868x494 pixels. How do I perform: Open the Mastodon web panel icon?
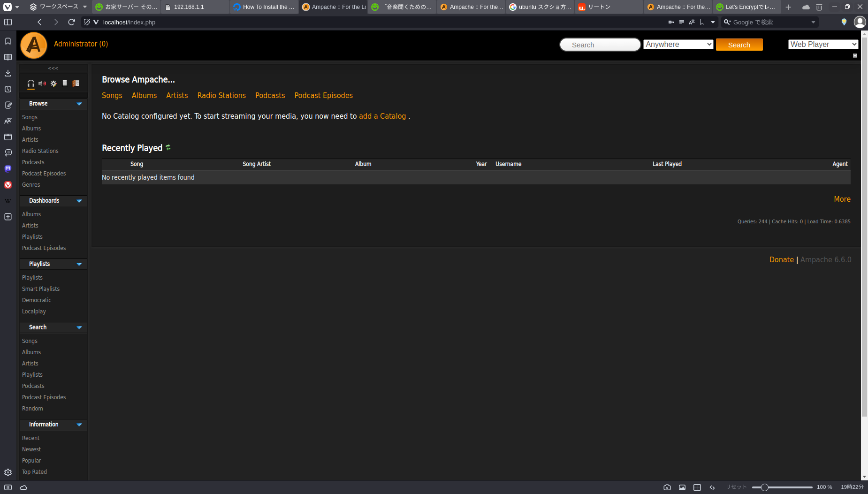point(8,169)
